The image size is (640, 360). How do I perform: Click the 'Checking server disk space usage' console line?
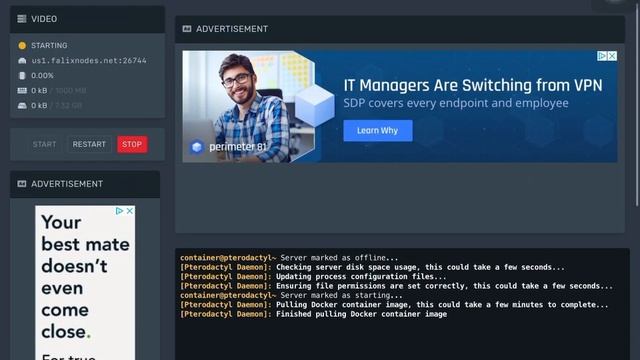pyautogui.click(x=372, y=267)
